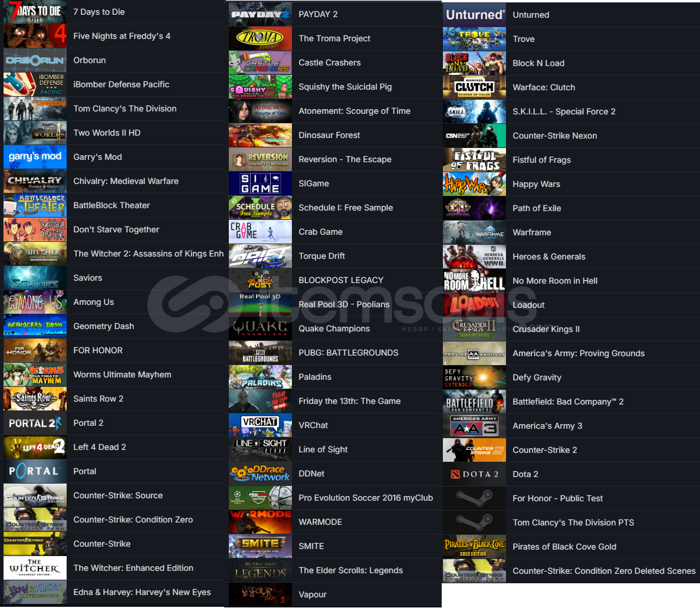Select S.K.I.L.L. - Special Force 2 title
The height and width of the screenshot is (608, 700).
click(564, 111)
